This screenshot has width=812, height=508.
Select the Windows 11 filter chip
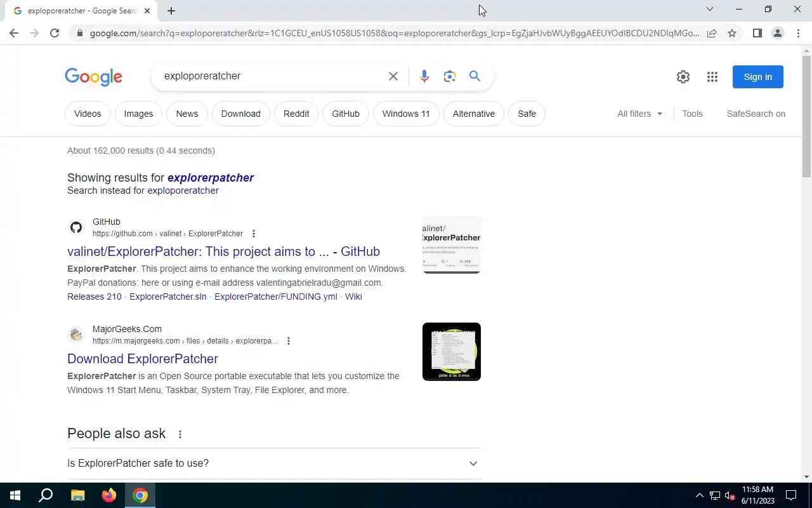[x=406, y=114]
